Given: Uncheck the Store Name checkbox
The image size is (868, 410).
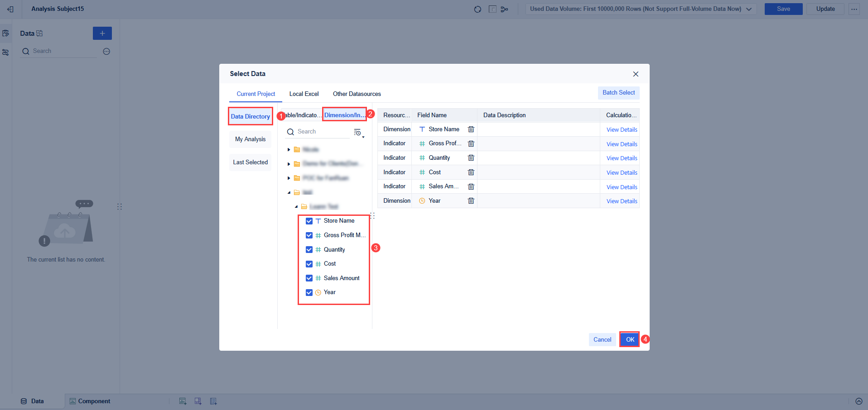Looking at the screenshot, I should [x=309, y=221].
